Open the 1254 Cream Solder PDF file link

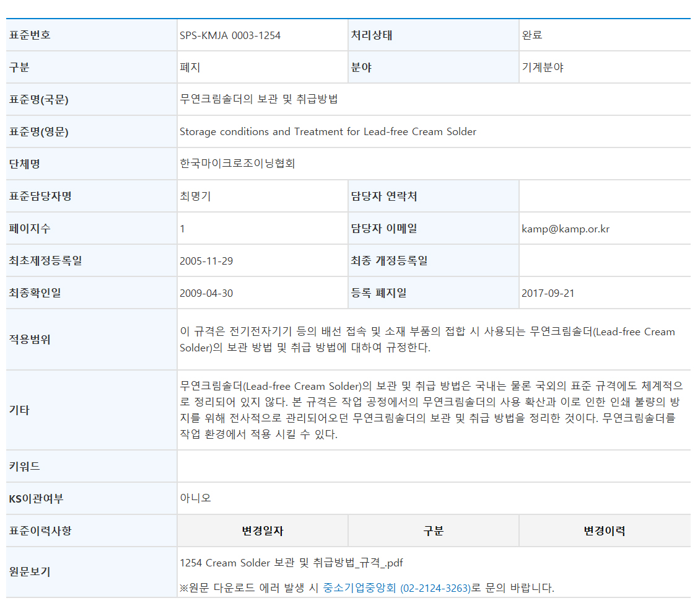point(291,563)
